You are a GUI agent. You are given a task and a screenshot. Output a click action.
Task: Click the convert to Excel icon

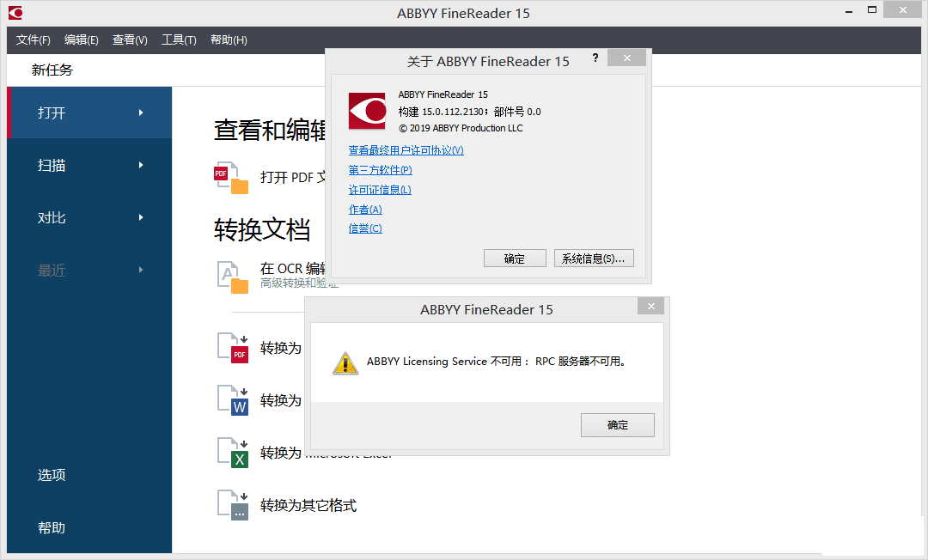(233, 453)
